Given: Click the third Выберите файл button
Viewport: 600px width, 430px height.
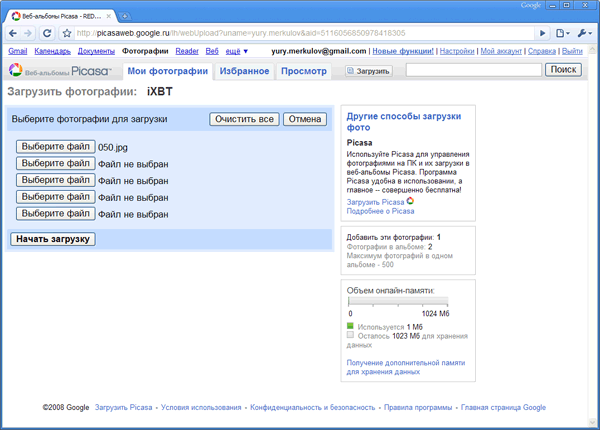Looking at the screenshot, I should [55, 180].
